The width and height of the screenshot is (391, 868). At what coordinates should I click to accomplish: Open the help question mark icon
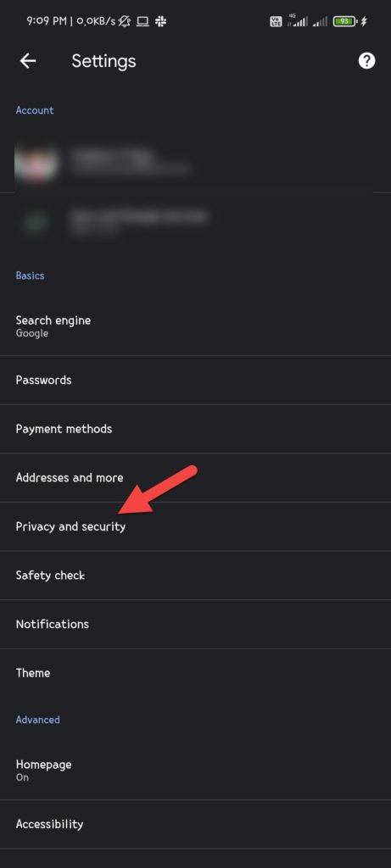(366, 61)
